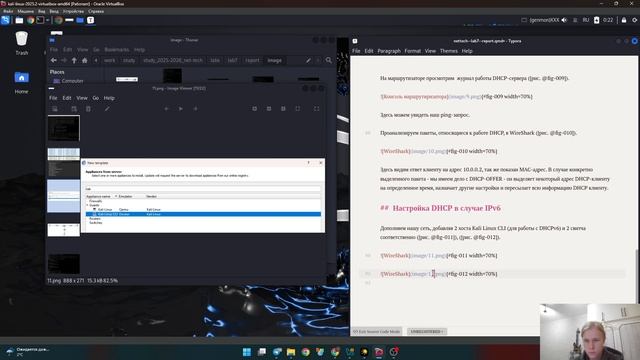
Task: Open Thunar View menu
Action: coord(82,50)
